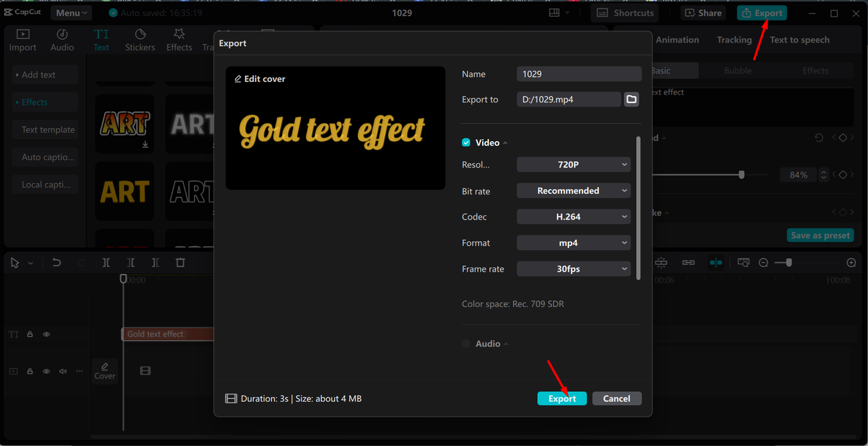
Task: Click Save as preset button
Action: 821,235
